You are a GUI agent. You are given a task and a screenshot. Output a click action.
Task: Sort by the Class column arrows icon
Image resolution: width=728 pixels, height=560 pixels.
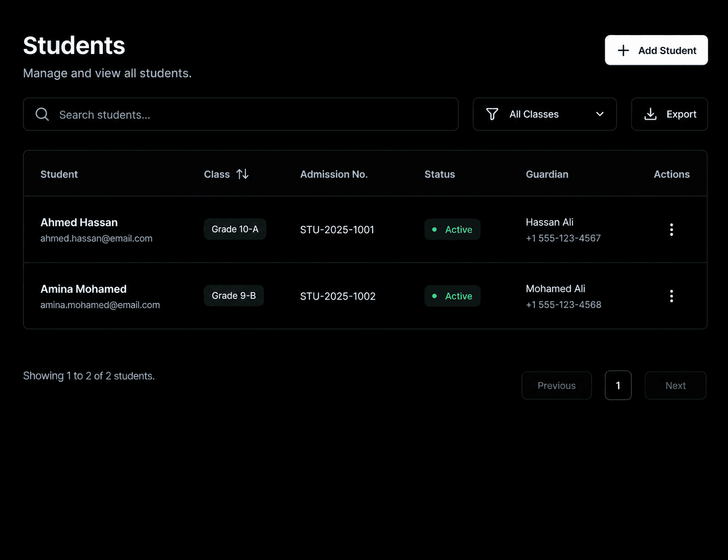tap(242, 174)
